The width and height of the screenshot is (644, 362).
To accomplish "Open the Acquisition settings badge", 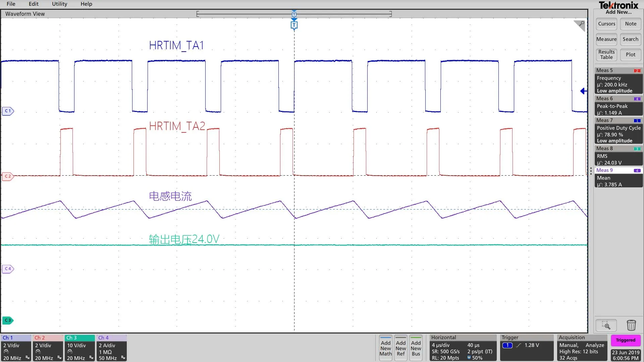I will [582, 348].
